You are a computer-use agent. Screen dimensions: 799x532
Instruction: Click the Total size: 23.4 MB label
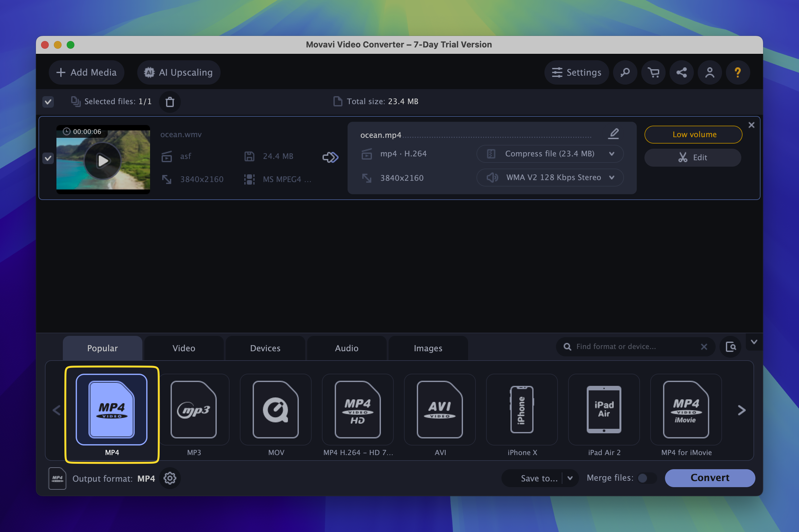[383, 102]
